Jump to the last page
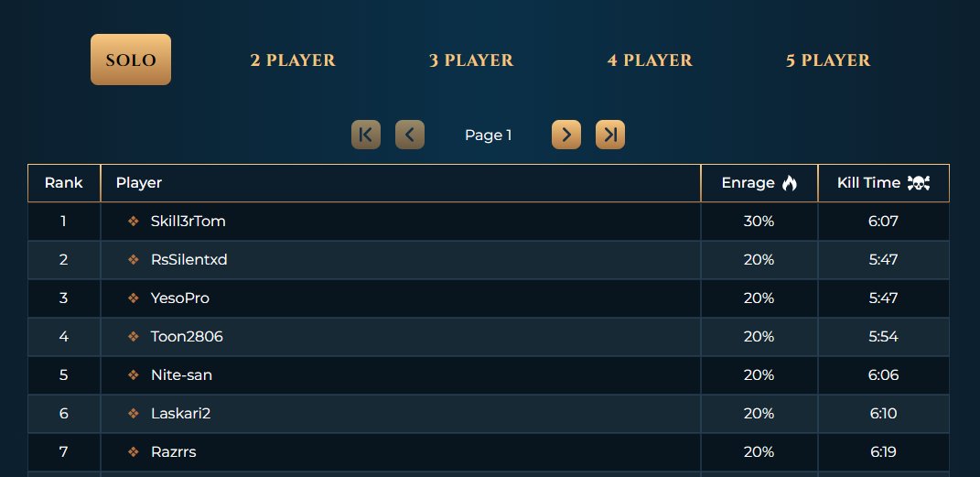Screen dimensions: 980x477 (x=610, y=135)
